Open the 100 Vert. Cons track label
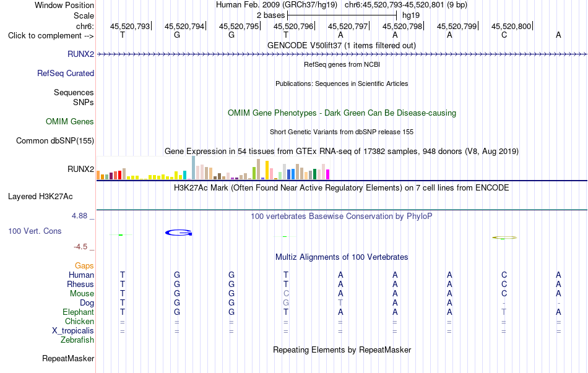 35,231
